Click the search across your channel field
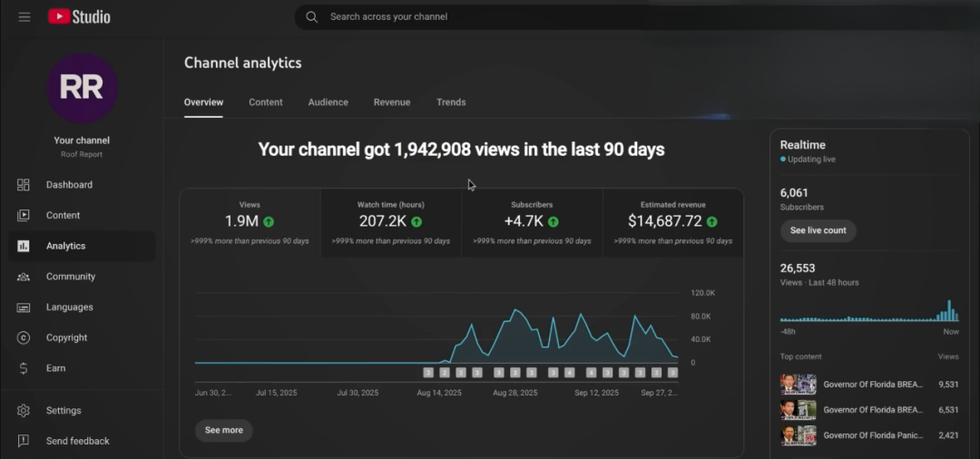Image resolution: width=980 pixels, height=459 pixels. tap(544, 17)
